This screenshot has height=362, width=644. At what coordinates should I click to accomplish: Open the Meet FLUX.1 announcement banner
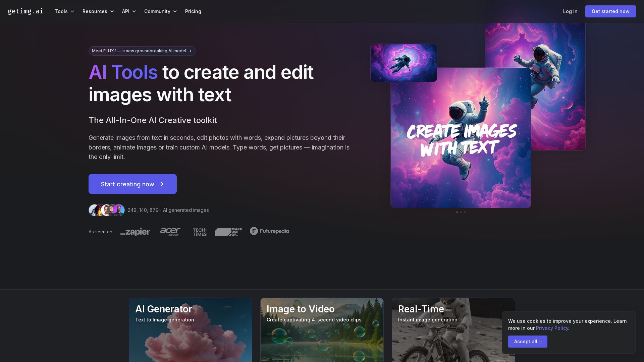click(142, 51)
